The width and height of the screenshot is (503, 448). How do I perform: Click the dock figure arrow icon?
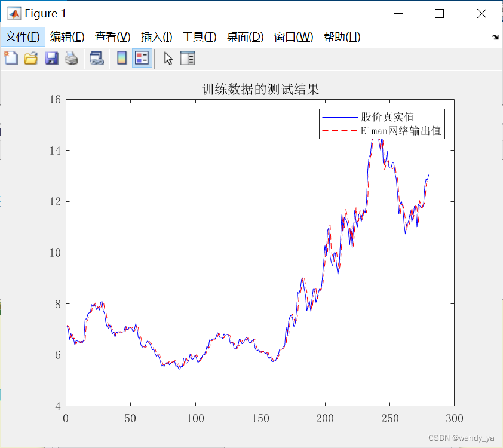click(x=495, y=37)
